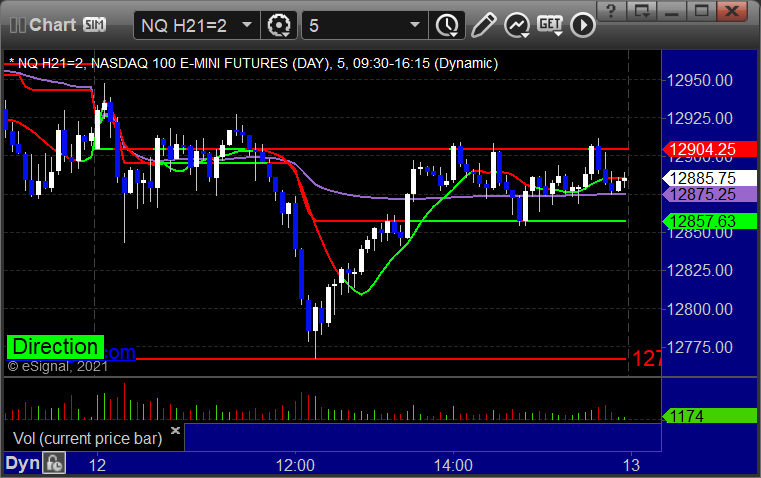The height and width of the screenshot is (478, 761).
Task: Click the 12950.00 price axis label
Action: (x=700, y=80)
